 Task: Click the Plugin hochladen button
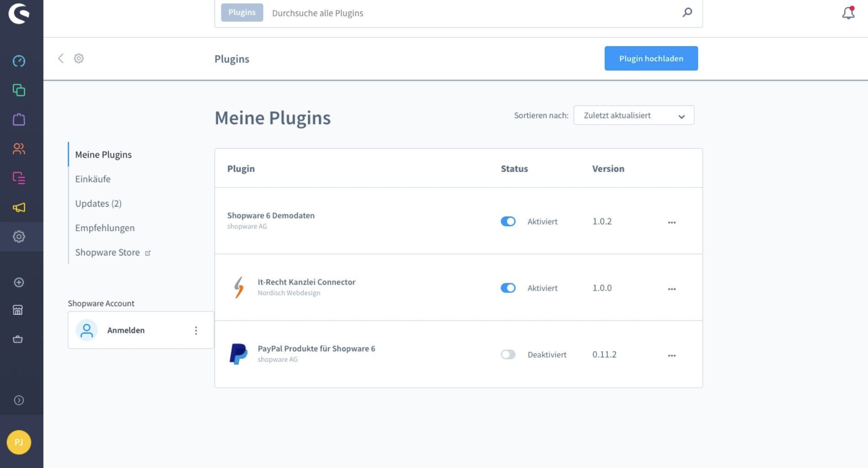pos(651,58)
